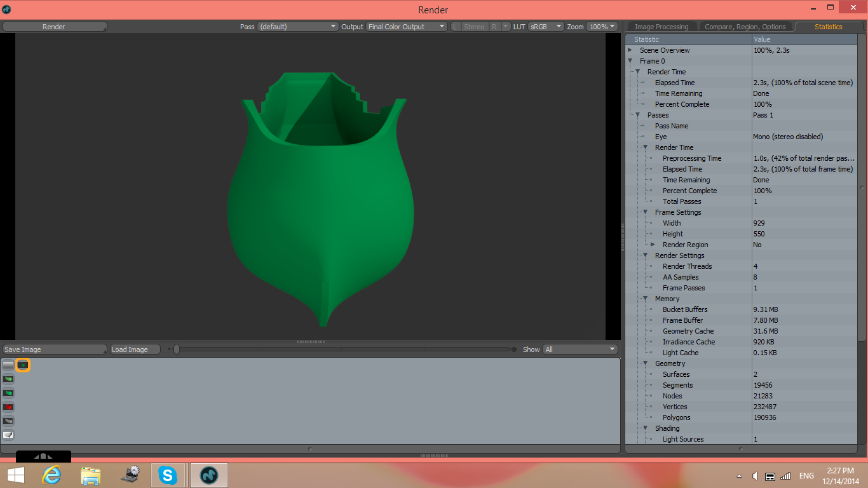Select the gray model render thumbnail

(8, 421)
